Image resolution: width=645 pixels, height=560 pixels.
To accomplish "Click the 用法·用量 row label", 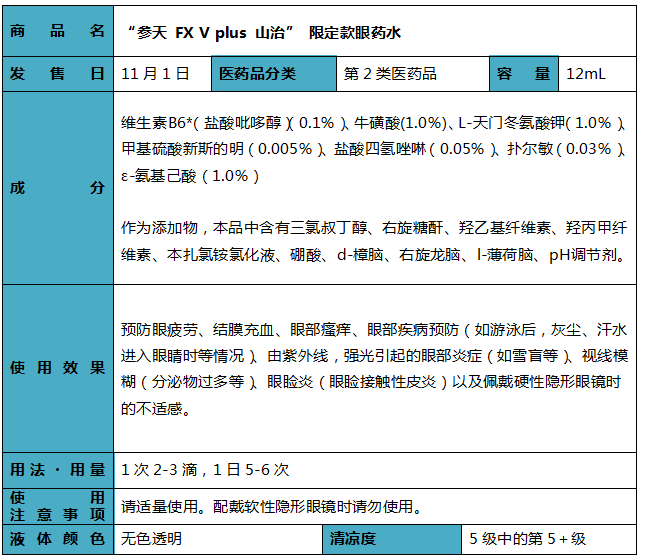I will click(x=58, y=470).
